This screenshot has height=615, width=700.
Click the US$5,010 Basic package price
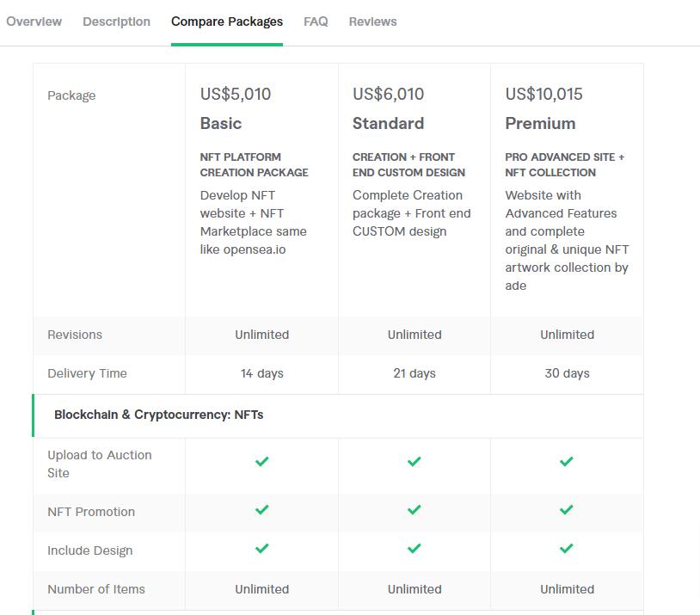tap(236, 95)
